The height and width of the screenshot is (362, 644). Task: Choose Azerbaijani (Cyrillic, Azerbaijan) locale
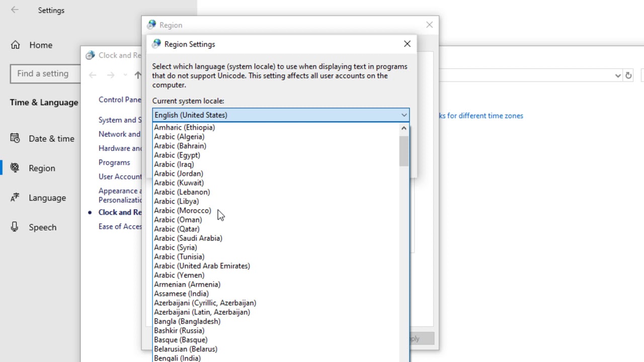click(276, 303)
